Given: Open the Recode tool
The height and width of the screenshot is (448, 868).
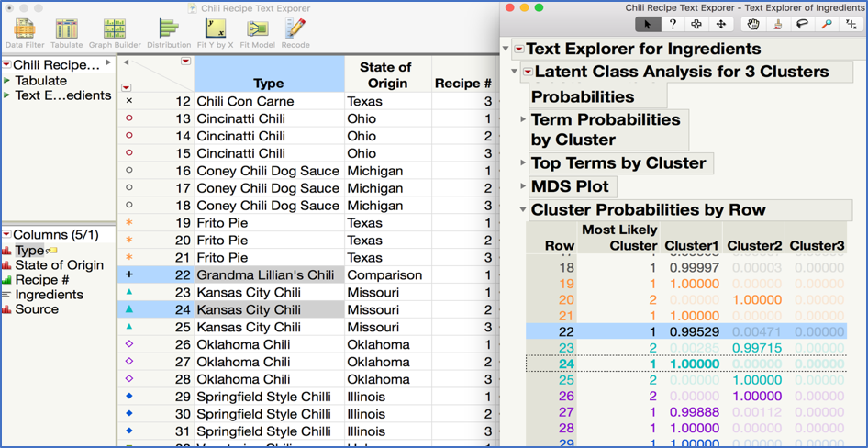Looking at the screenshot, I should 295,32.
